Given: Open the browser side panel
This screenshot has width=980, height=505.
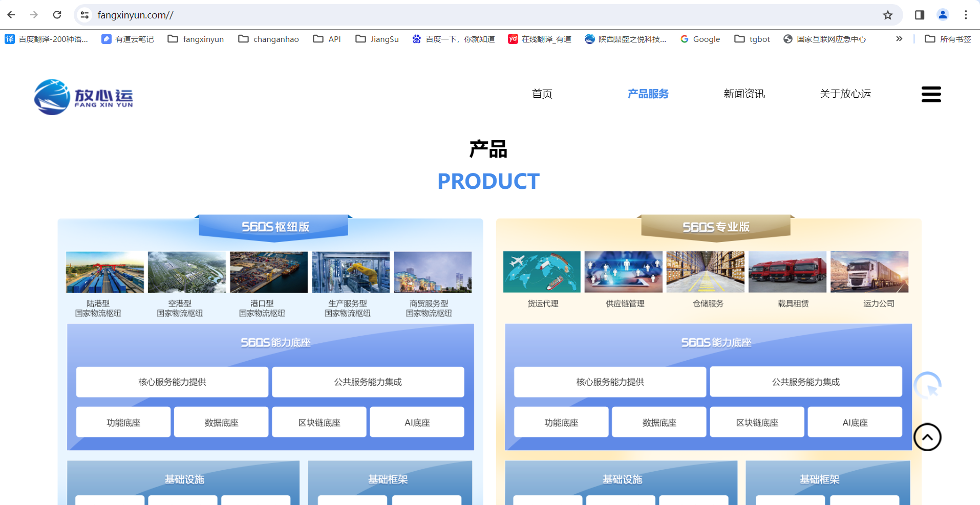Looking at the screenshot, I should pos(920,15).
